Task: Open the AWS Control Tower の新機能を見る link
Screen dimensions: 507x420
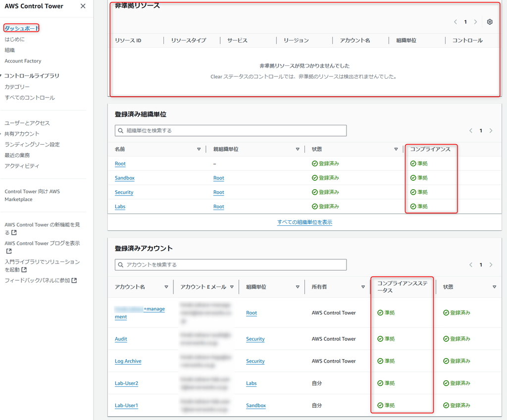Action: pos(42,228)
